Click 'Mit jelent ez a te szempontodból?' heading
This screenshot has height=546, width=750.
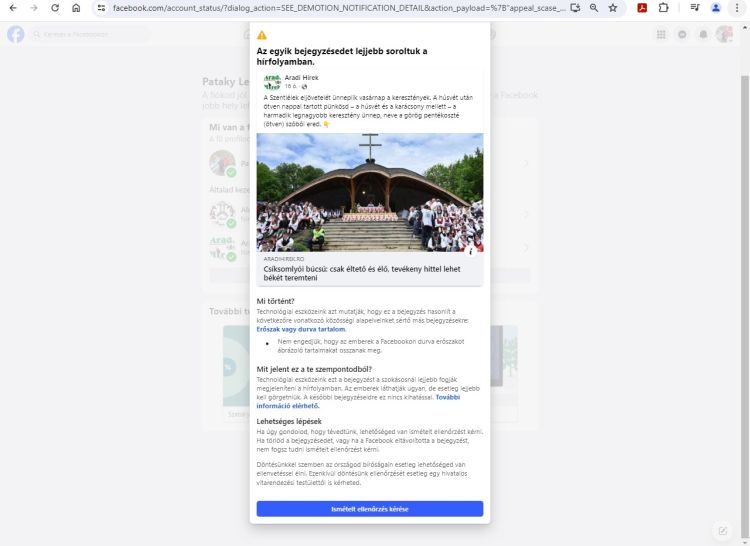click(x=314, y=369)
